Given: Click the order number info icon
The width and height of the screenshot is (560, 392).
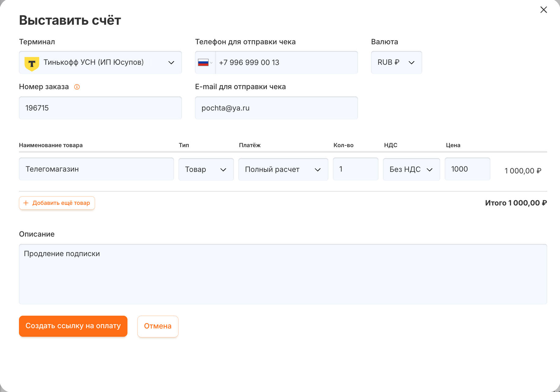Looking at the screenshot, I should click(77, 87).
